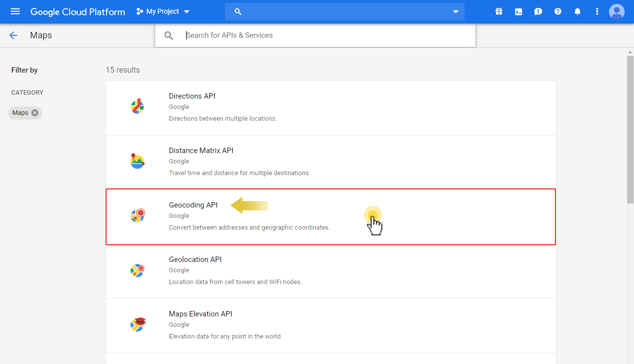This screenshot has height=364, width=634.
Task: Click the Google Cloud Platform logo
Action: pyautogui.click(x=78, y=12)
